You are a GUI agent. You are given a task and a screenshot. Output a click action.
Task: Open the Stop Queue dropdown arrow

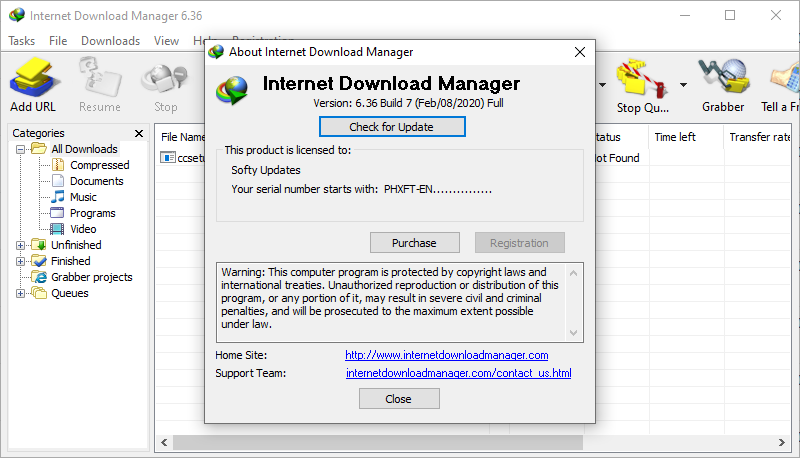point(683,85)
